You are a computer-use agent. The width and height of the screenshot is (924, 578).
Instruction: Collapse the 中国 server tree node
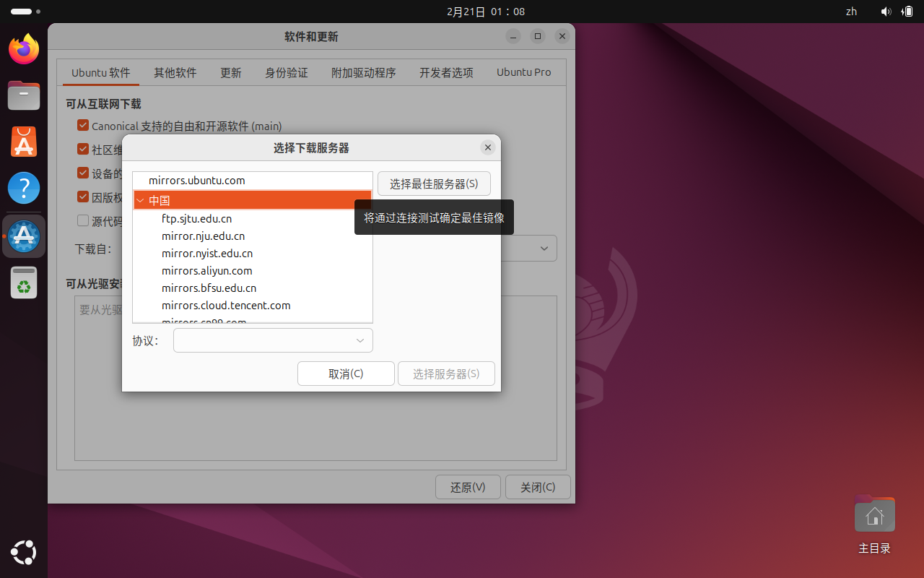click(x=140, y=201)
